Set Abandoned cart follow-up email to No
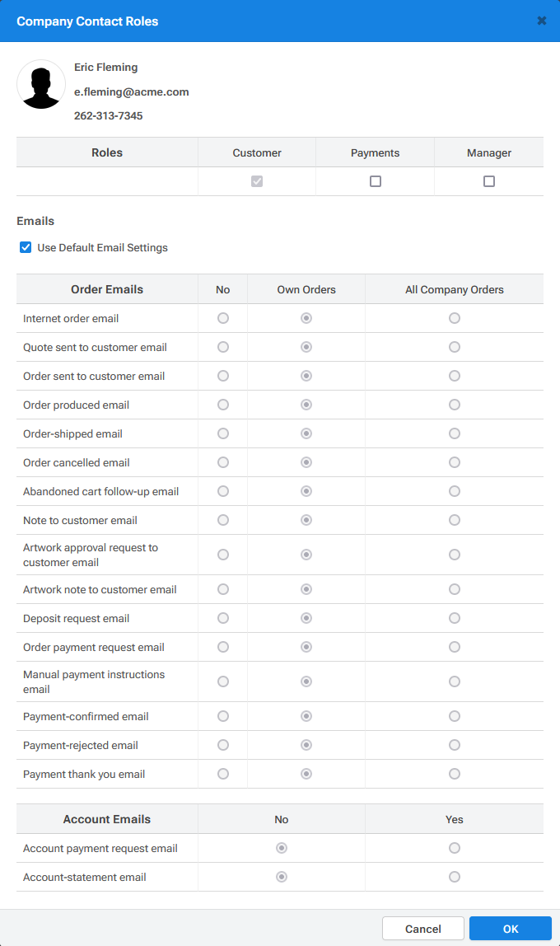Image resolution: width=560 pixels, height=946 pixels. pos(223,492)
